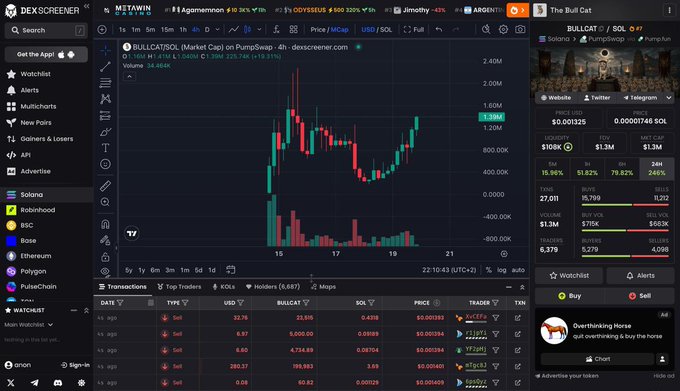The height and width of the screenshot is (391, 680).
Task: Open the X social link in sidebar
Action: tap(11, 383)
